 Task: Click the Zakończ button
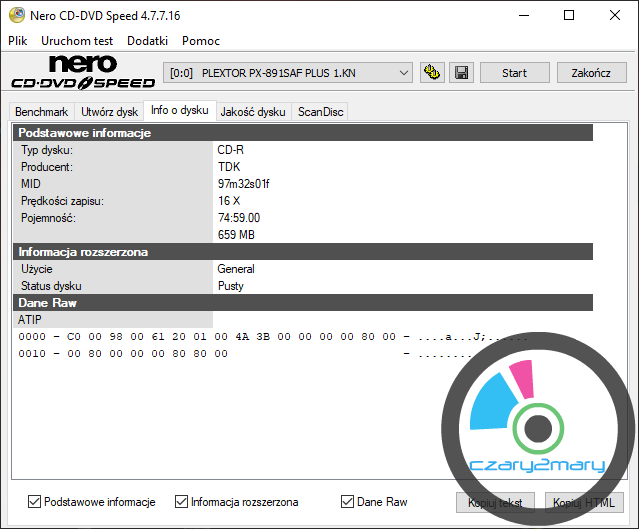pyautogui.click(x=590, y=73)
